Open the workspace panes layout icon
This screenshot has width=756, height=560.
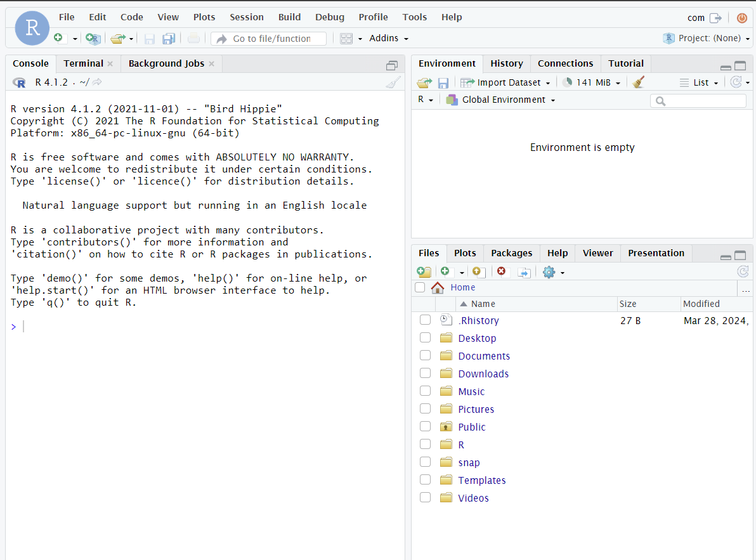point(346,39)
